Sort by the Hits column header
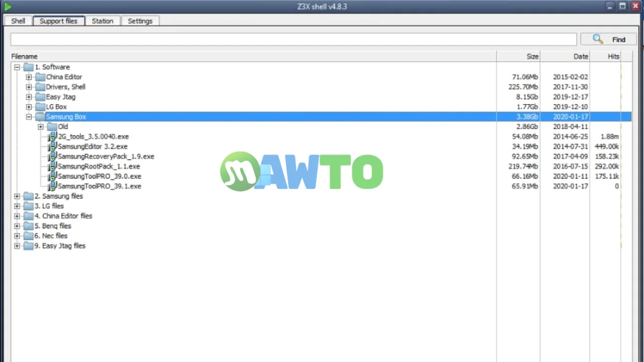 coord(605,56)
